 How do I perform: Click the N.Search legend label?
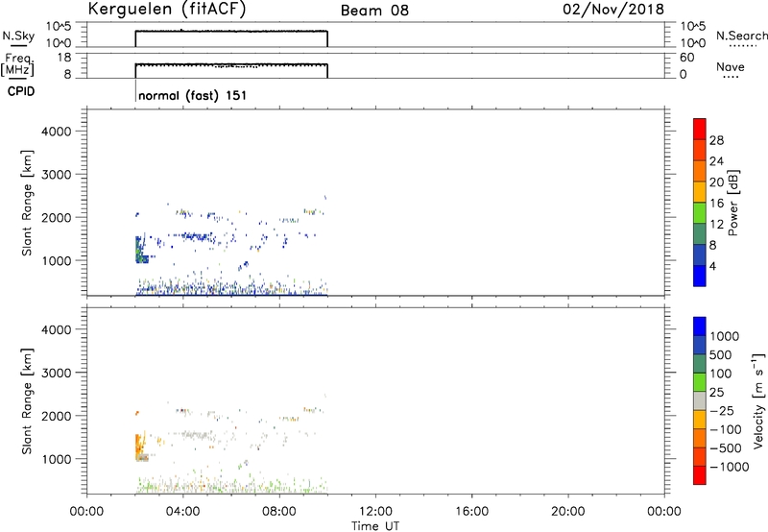741,36
